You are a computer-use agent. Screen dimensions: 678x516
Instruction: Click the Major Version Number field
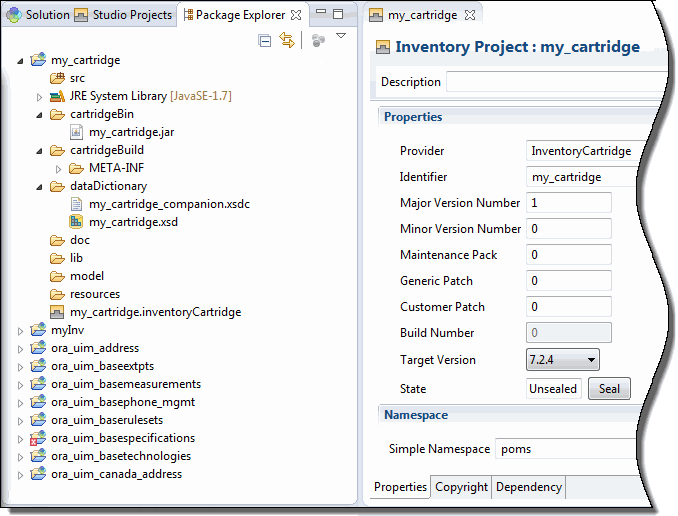tap(569, 203)
